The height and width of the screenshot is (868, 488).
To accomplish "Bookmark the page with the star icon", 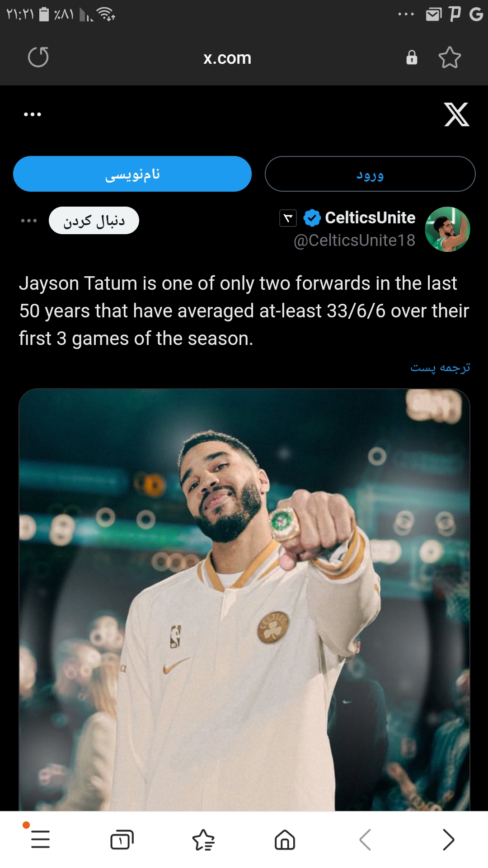I will click(x=450, y=57).
